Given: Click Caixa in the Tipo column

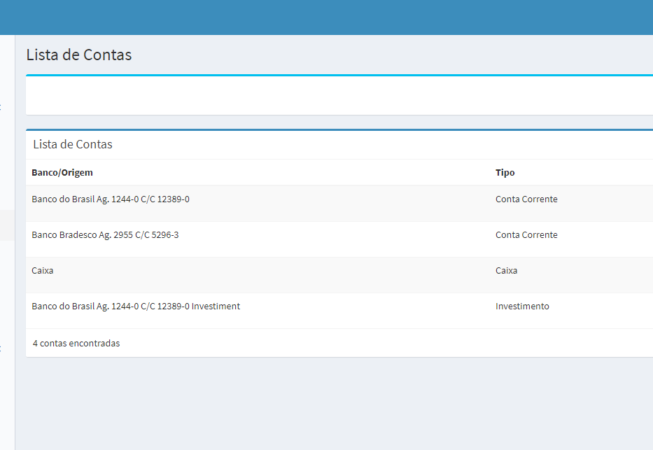Looking at the screenshot, I should click(506, 271).
